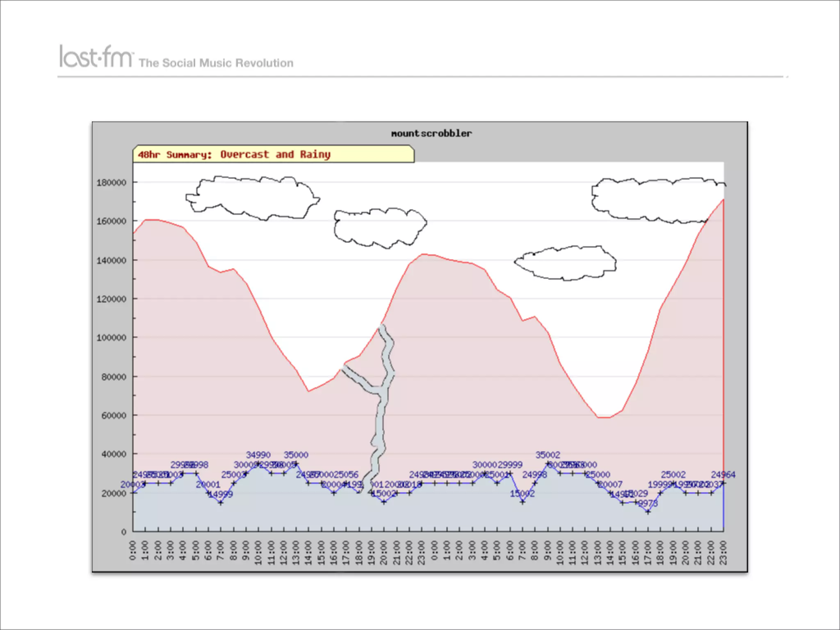The width and height of the screenshot is (840, 630).
Task: Click the last.fm logo
Action: pos(96,57)
